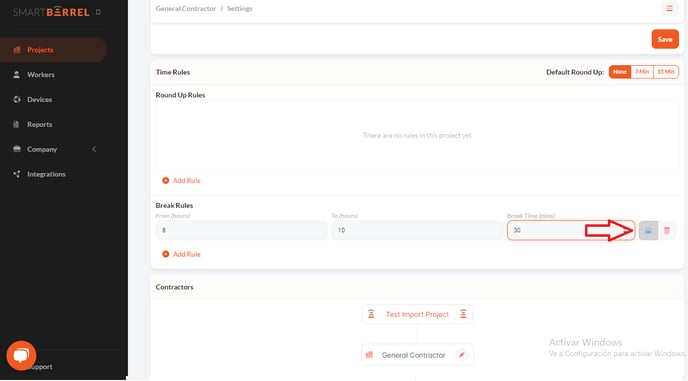Image resolution: width=688 pixels, height=381 pixels.
Task: Focus the From (hours) break rule field
Action: tap(241, 230)
